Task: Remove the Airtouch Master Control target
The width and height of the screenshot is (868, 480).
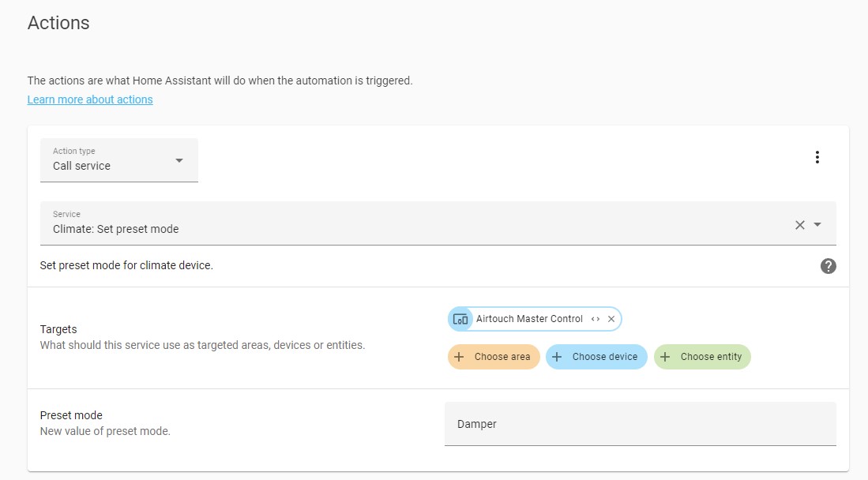Action: (x=611, y=319)
